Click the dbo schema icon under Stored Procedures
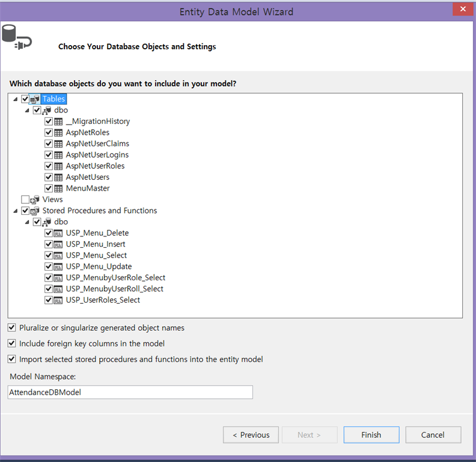 [46, 222]
